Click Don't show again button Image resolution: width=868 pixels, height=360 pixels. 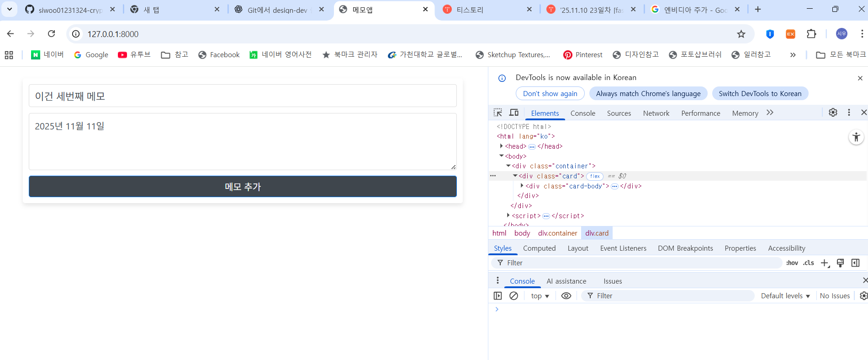click(x=550, y=93)
